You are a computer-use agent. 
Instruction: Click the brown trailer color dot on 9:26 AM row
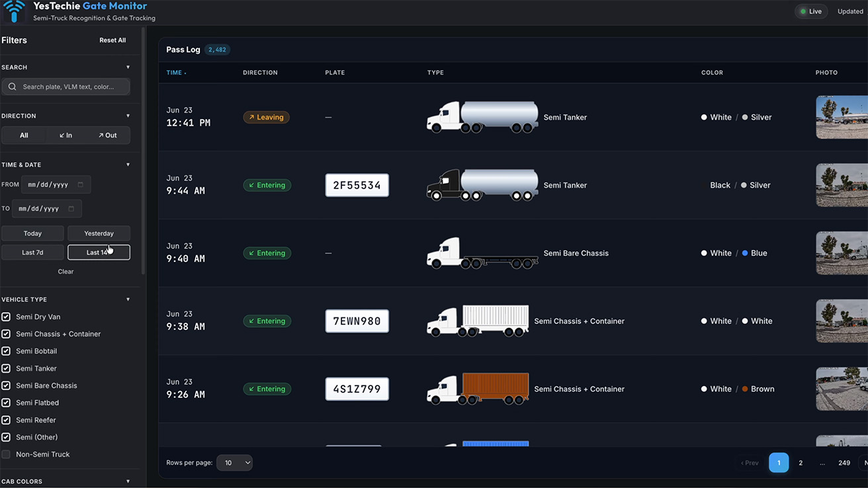pos(745,389)
